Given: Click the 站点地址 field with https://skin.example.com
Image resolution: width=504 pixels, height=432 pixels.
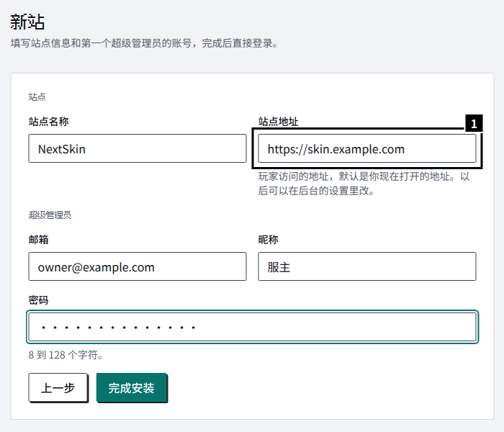Looking at the screenshot, I should [367, 148].
